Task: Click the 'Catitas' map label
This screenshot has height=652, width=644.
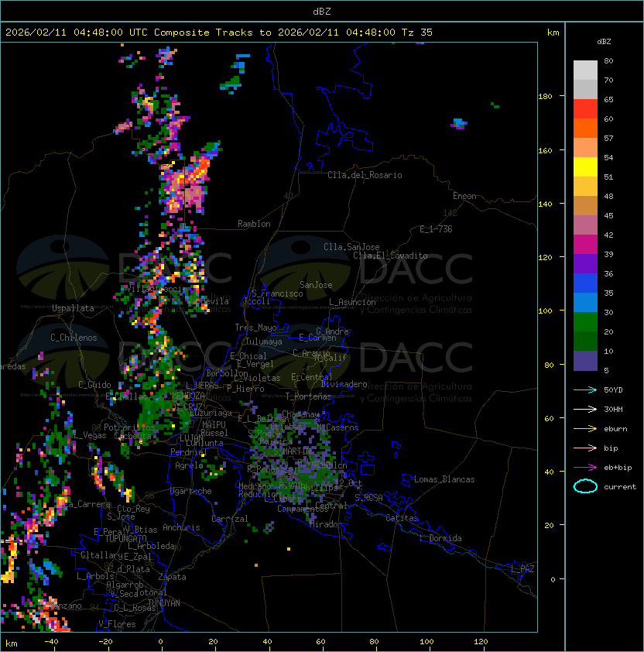Action: tap(402, 518)
